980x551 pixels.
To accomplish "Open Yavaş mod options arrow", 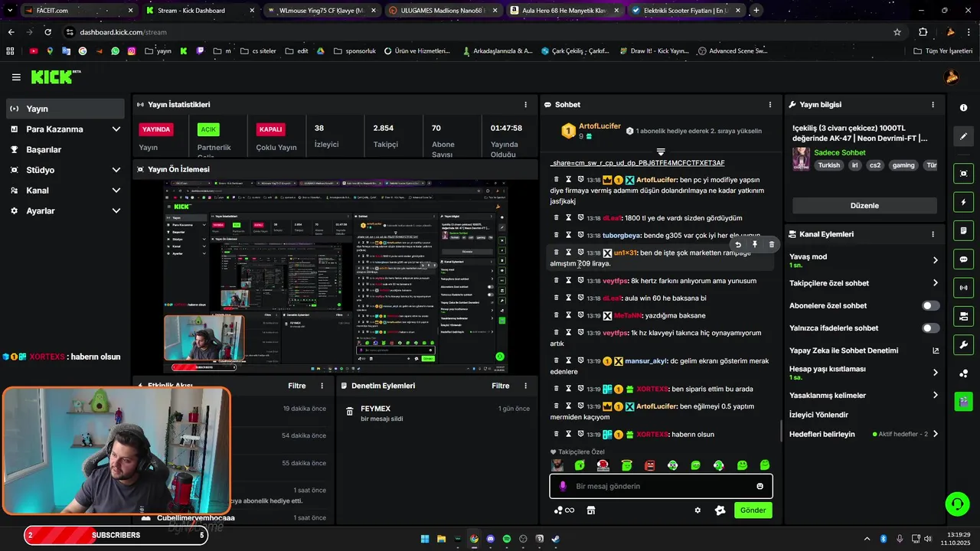I will [935, 260].
